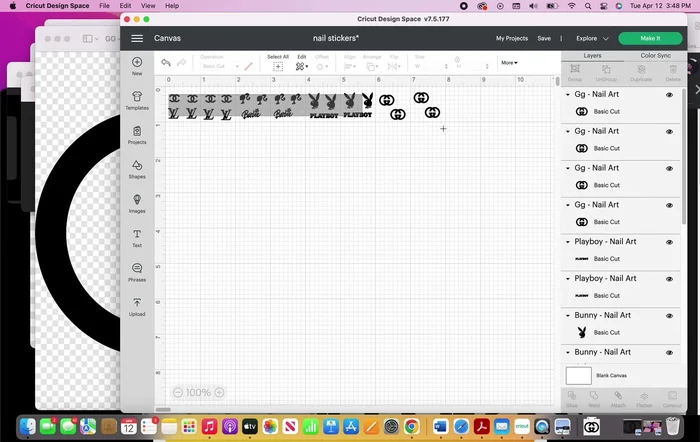700x442 pixels.
Task: Toggle the eye on the third Gg - Nail Art layer
Action: [x=669, y=168]
